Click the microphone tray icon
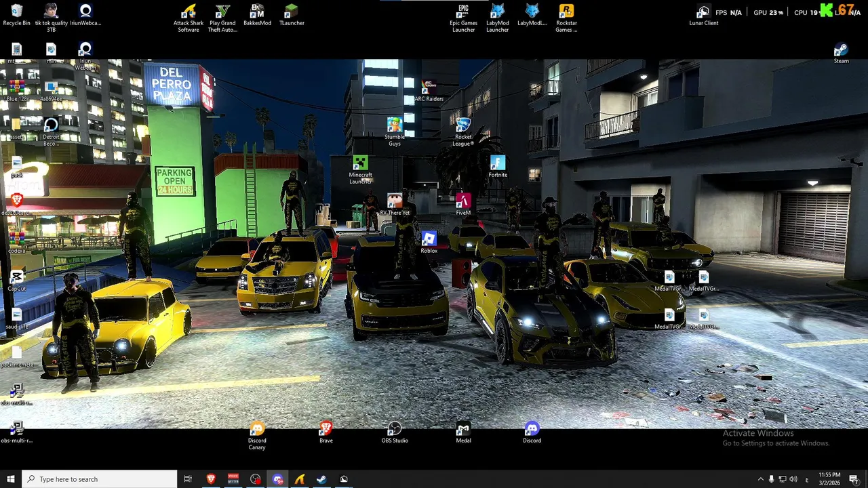The width and height of the screenshot is (868, 488). click(x=771, y=479)
